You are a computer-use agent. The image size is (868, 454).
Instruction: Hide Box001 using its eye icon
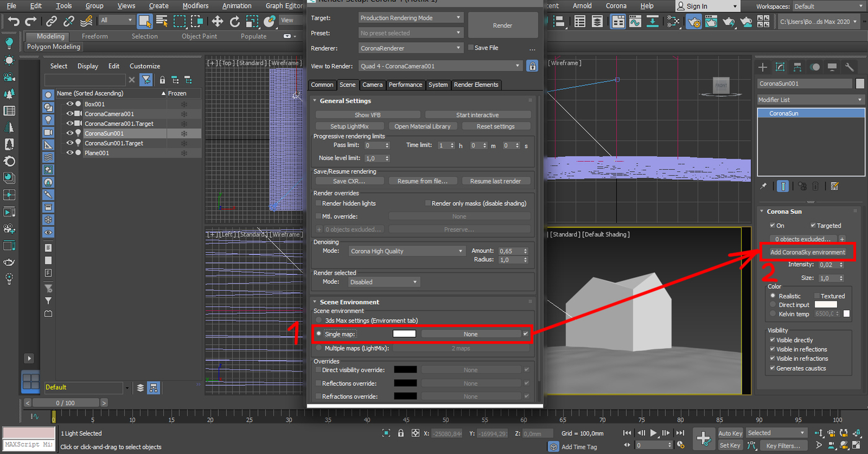coord(69,104)
